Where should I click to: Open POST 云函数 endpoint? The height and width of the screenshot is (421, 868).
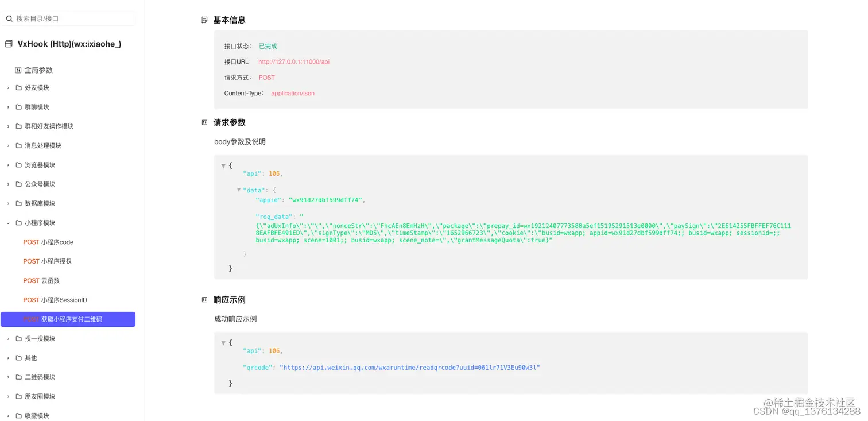click(x=41, y=281)
